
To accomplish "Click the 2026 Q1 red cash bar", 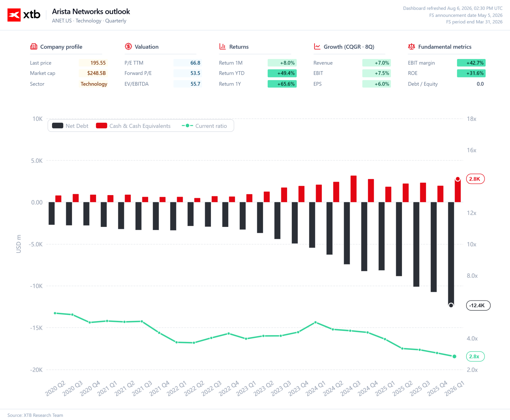I will coord(458,191).
